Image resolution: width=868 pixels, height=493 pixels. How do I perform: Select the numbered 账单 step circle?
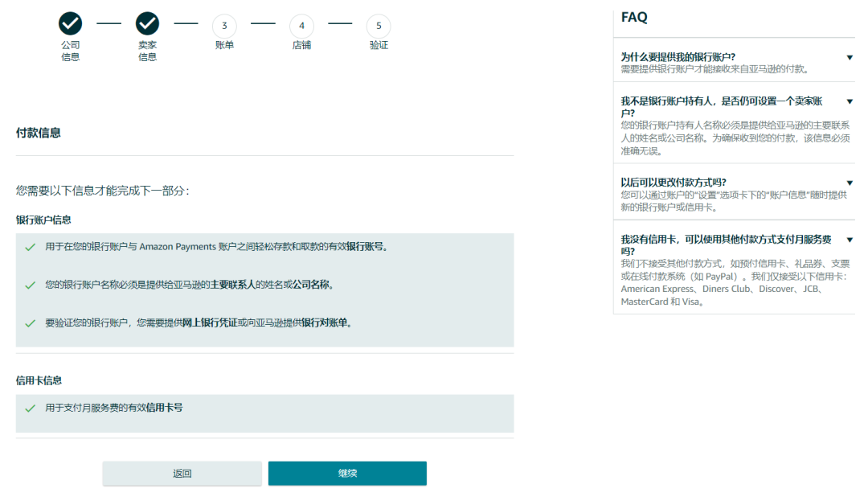(x=224, y=25)
